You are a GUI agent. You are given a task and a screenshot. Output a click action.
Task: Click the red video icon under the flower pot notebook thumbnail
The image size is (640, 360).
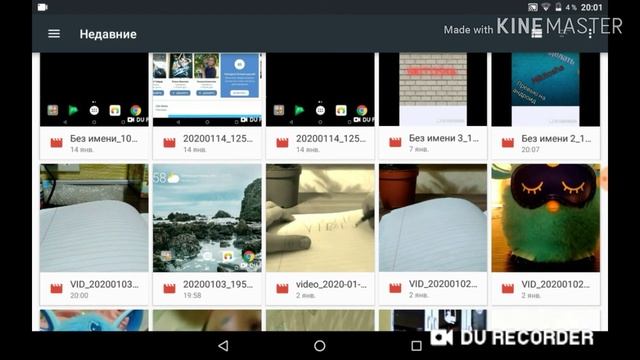coord(395,288)
